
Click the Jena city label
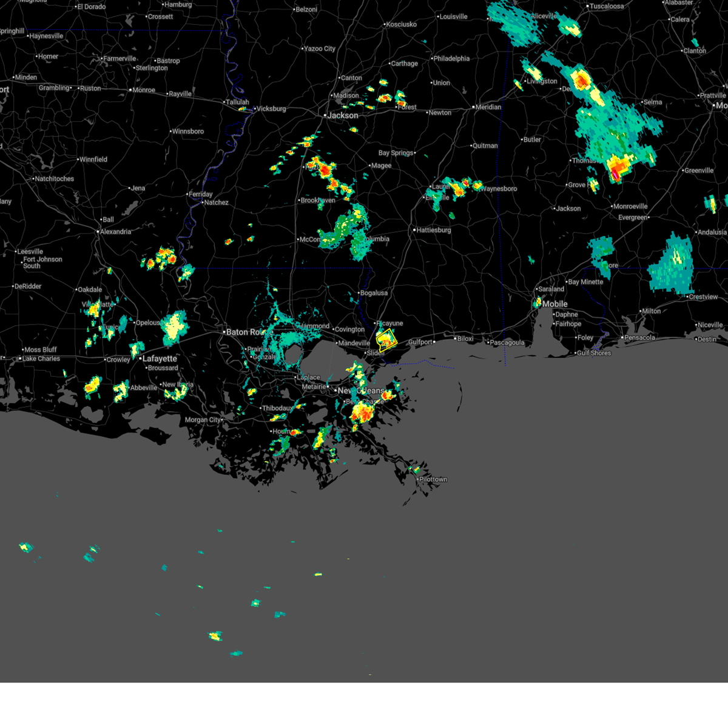tap(138, 188)
